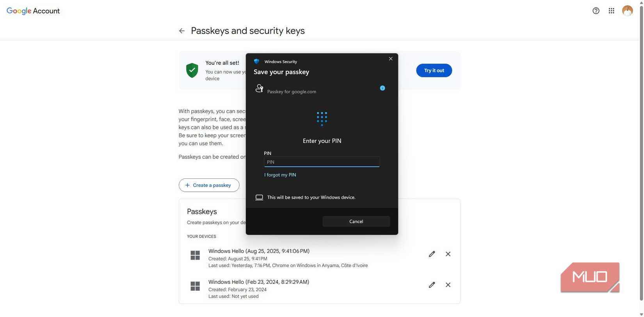Screen dimensions: 644x317
Task: Click the laptop icon next to the save message
Action: [259, 197]
